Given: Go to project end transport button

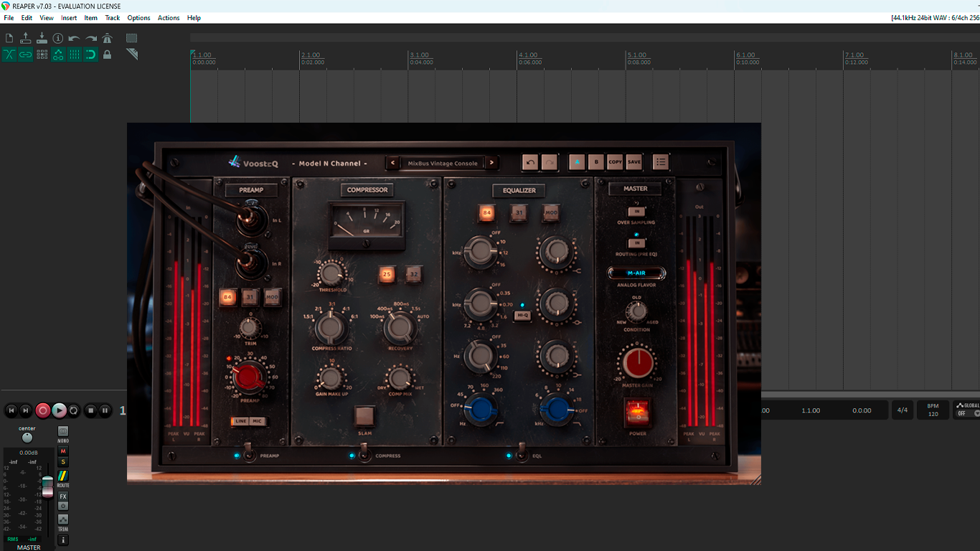Looking at the screenshot, I should coord(26,410).
